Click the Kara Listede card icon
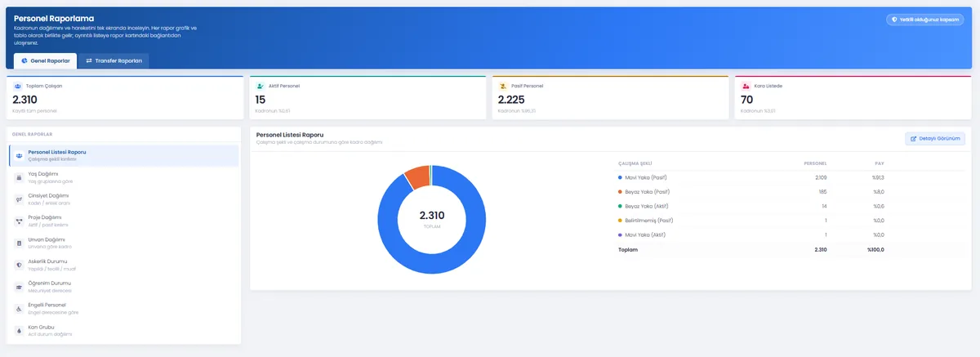This screenshot has width=980, height=357. (x=746, y=86)
